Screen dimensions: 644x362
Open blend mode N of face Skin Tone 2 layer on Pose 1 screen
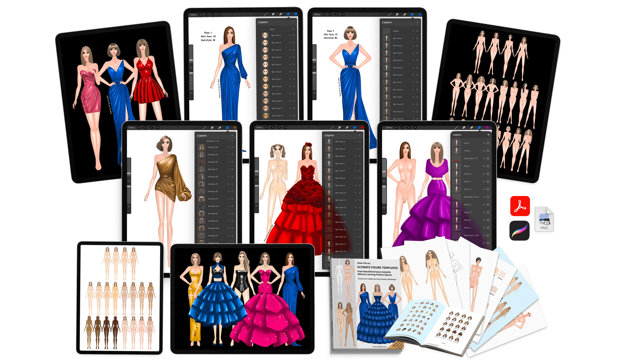pyautogui.click(x=290, y=43)
